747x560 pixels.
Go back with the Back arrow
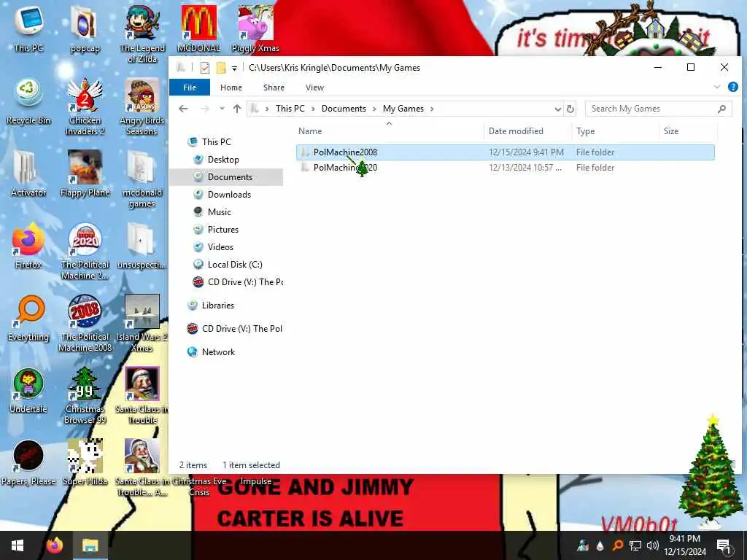(x=183, y=109)
